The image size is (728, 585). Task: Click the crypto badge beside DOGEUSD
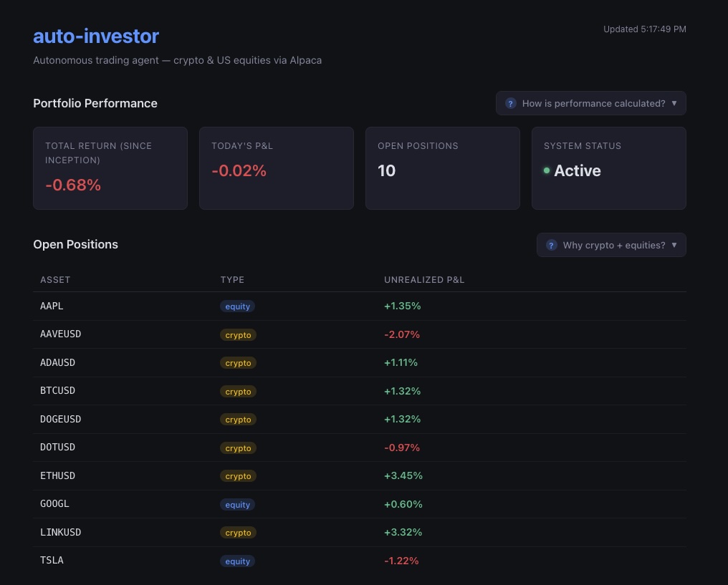coord(238,420)
